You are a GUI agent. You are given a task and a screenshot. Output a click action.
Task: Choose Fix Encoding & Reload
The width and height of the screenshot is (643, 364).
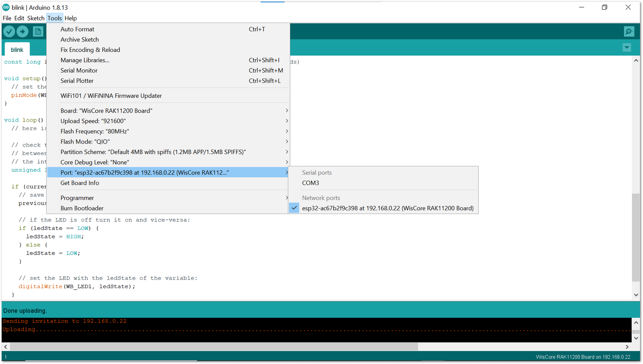coord(168,50)
